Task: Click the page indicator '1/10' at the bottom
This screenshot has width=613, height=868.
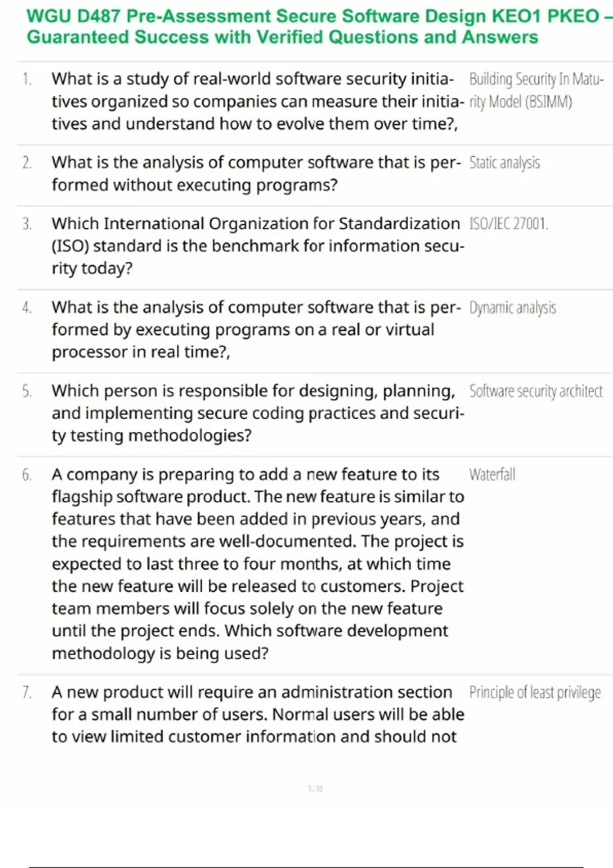Action: 315,789
